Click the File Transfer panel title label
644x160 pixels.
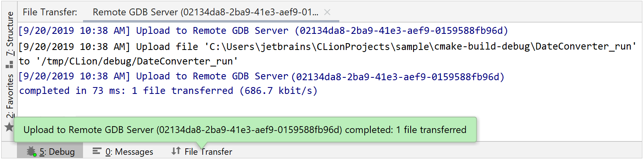(x=50, y=12)
